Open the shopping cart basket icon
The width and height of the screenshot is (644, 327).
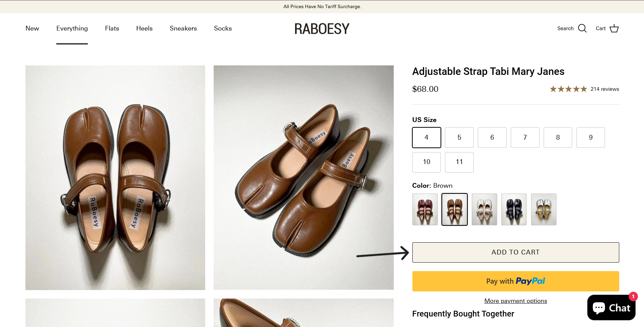coord(614,28)
